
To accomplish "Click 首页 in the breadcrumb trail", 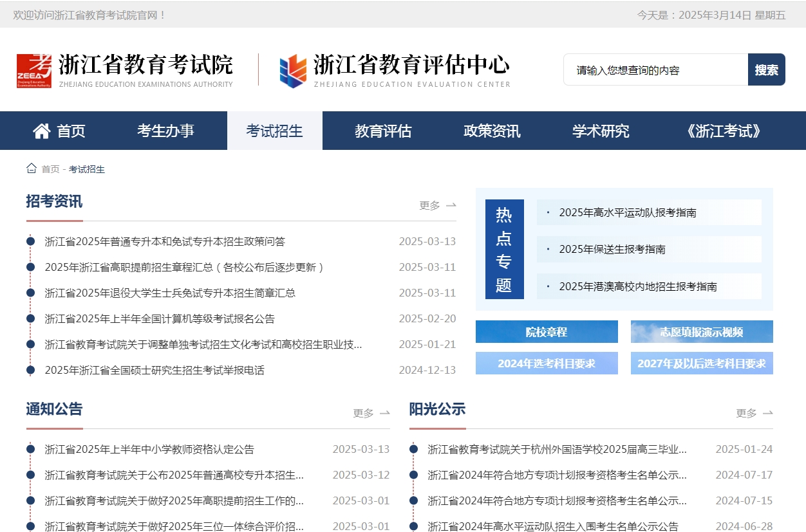I will tap(50, 169).
